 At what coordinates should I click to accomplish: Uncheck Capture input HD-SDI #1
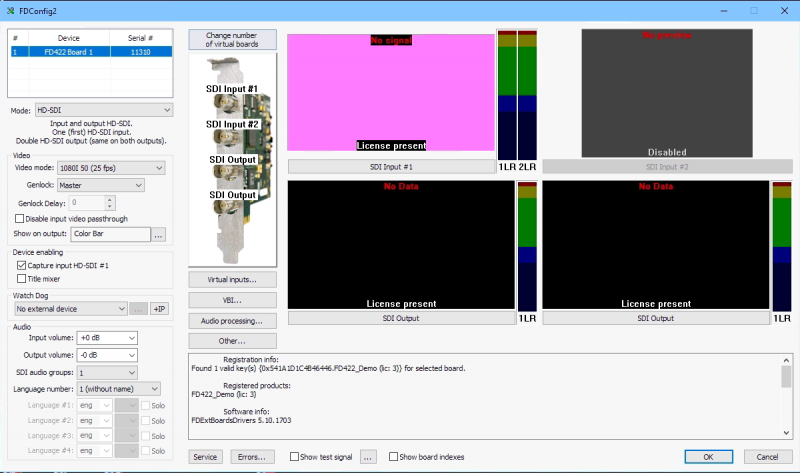21,265
